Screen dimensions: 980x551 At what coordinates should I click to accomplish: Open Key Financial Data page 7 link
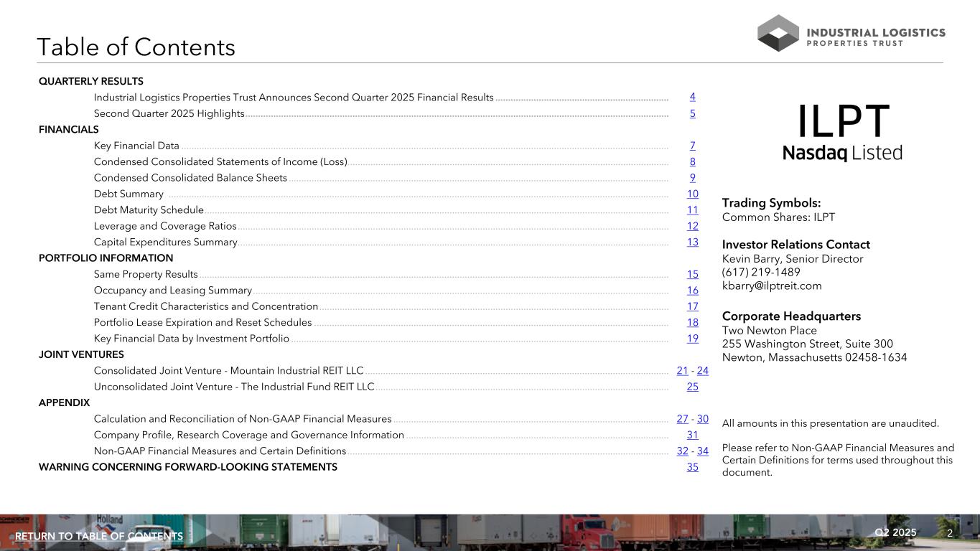692,146
